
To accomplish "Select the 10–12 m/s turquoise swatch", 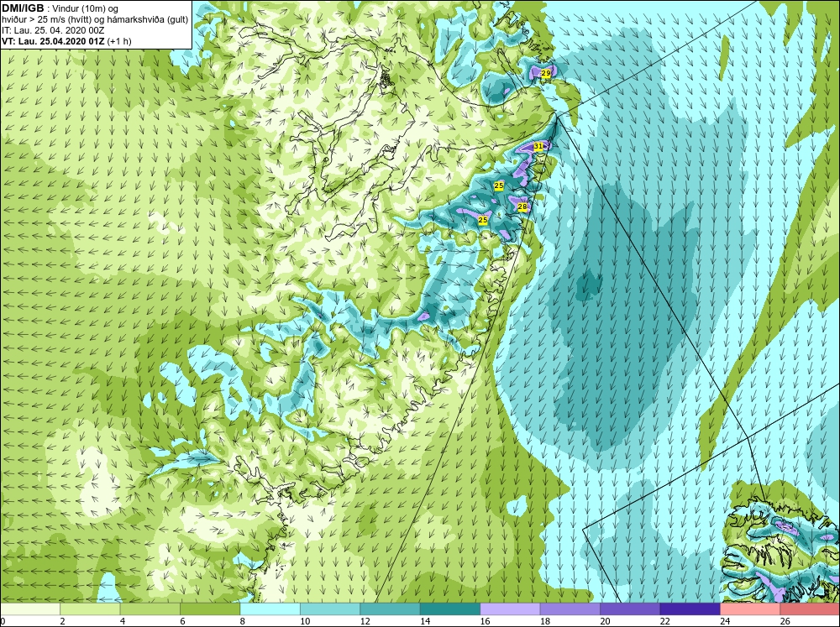I will [330, 609].
